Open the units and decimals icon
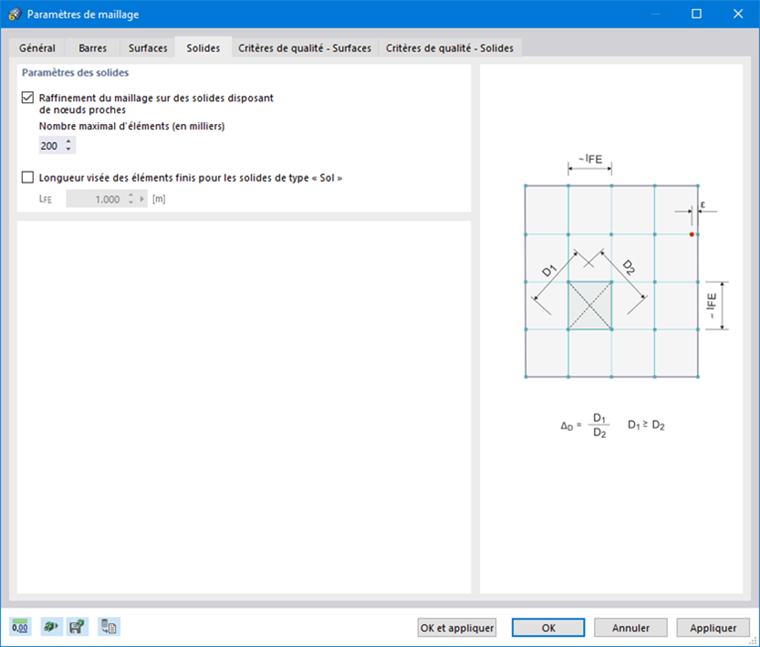Screen dimensions: 760x647 (20, 627)
